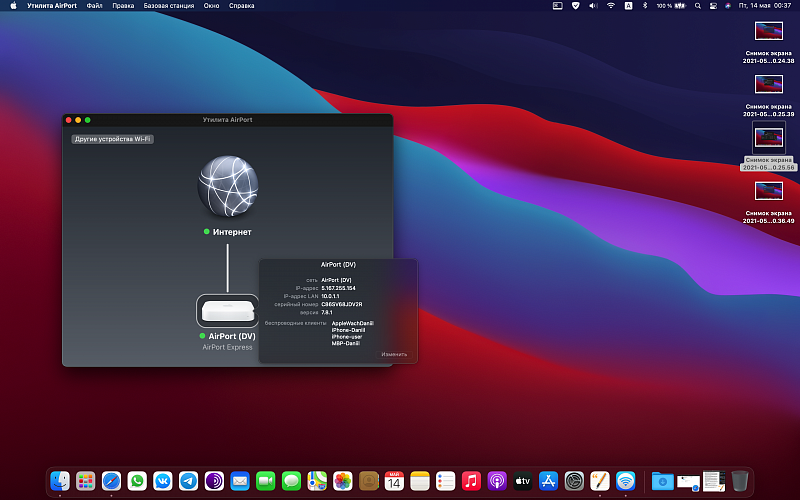Click the Изменить button in the popover

(394, 354)
